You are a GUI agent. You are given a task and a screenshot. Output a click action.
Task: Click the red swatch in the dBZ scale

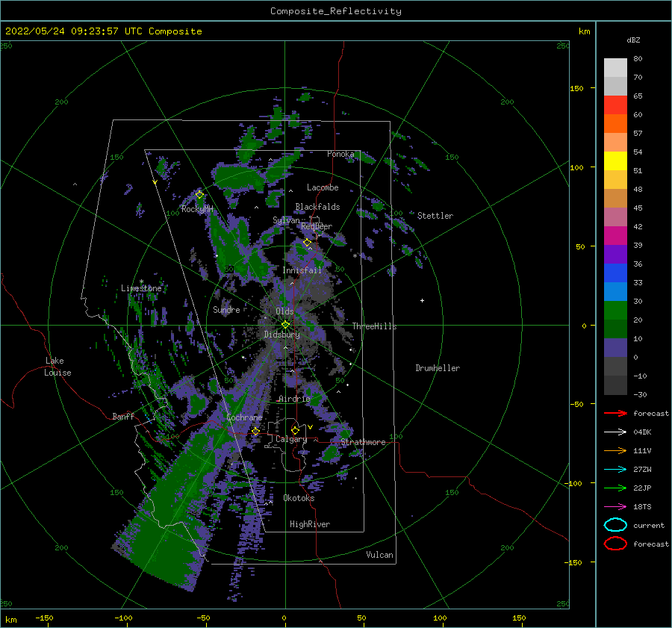coord(615,105)
